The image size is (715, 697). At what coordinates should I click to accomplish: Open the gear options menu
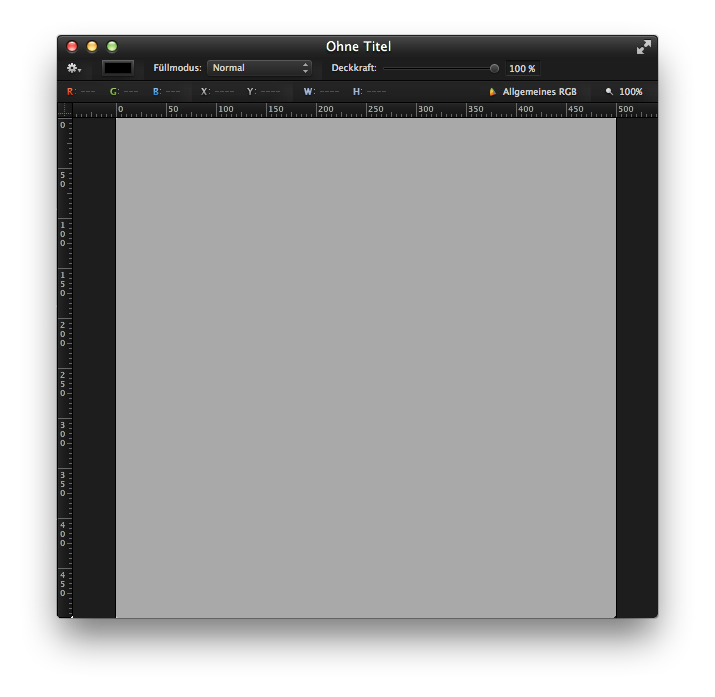pos(73,68)
